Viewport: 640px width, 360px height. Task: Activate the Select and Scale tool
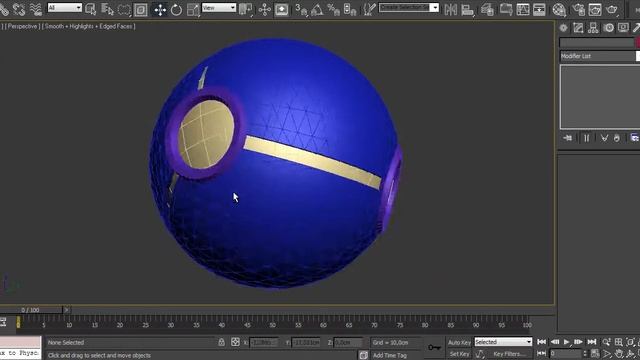(193, 9)
